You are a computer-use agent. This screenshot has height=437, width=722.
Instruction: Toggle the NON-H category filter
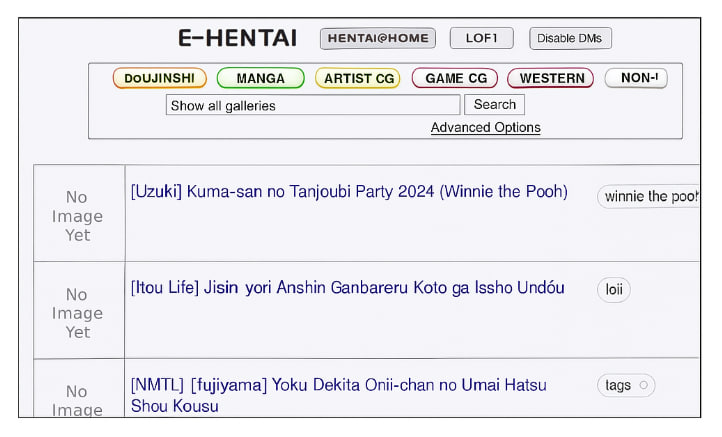click(636, 78)
